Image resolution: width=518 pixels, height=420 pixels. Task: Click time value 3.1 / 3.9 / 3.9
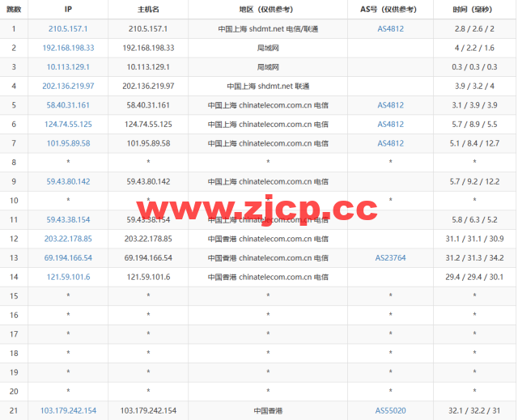474,105
